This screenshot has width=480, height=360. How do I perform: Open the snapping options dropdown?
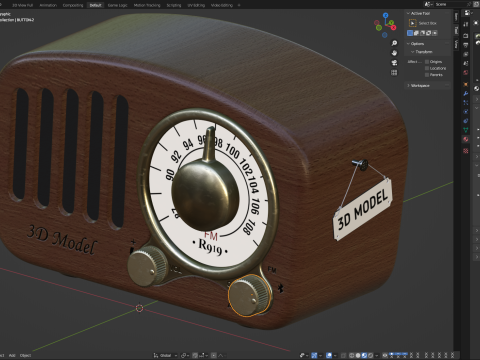(202, 355)
